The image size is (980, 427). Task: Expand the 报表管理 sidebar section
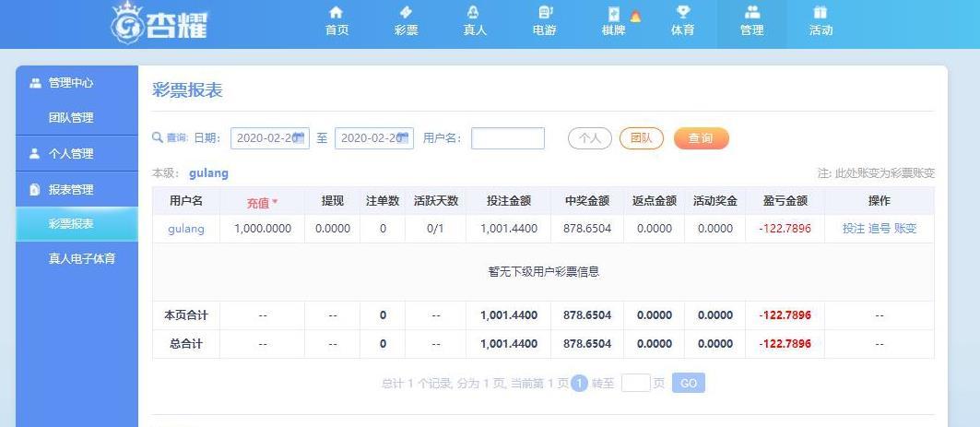pos(71,190)
